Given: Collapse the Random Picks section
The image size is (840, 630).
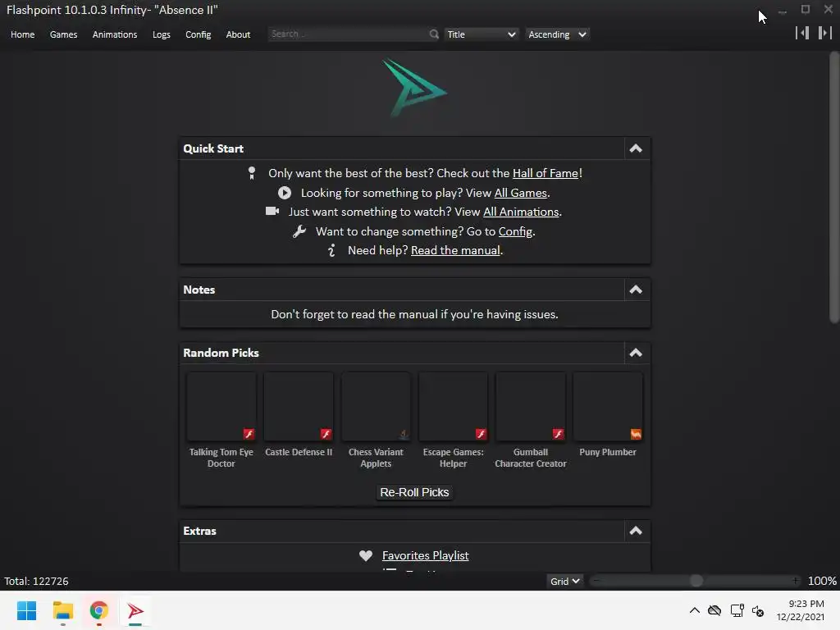Looking at the screenshot, I should [x=636, y=353].
